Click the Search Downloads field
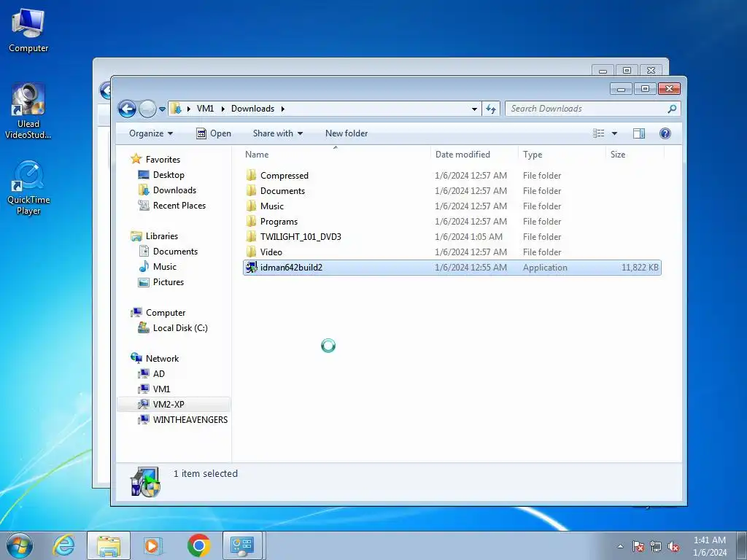Viewport: 747px width, 560px height. click(592, 109)
